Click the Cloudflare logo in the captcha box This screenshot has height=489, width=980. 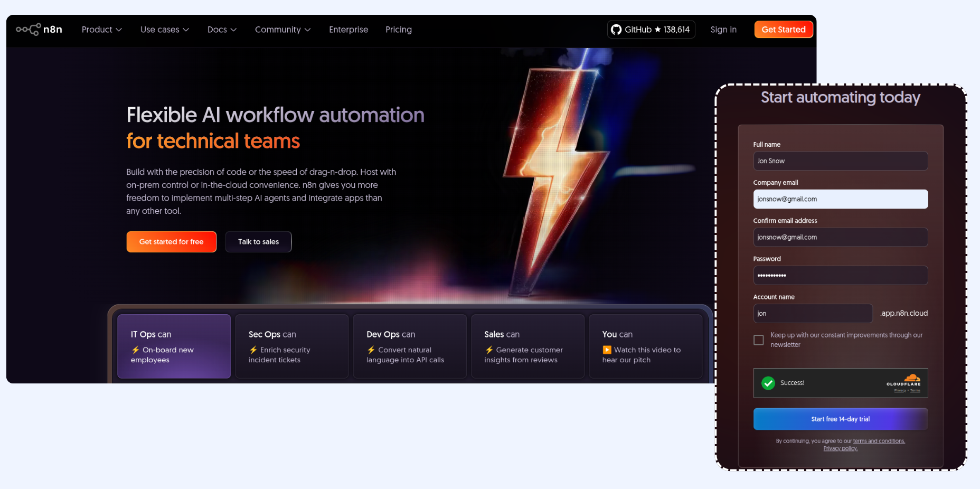click(x=904, y=380)
